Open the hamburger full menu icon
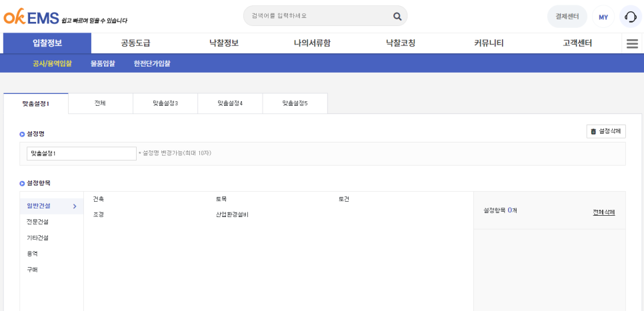644x311 pixels. [632, 43]
